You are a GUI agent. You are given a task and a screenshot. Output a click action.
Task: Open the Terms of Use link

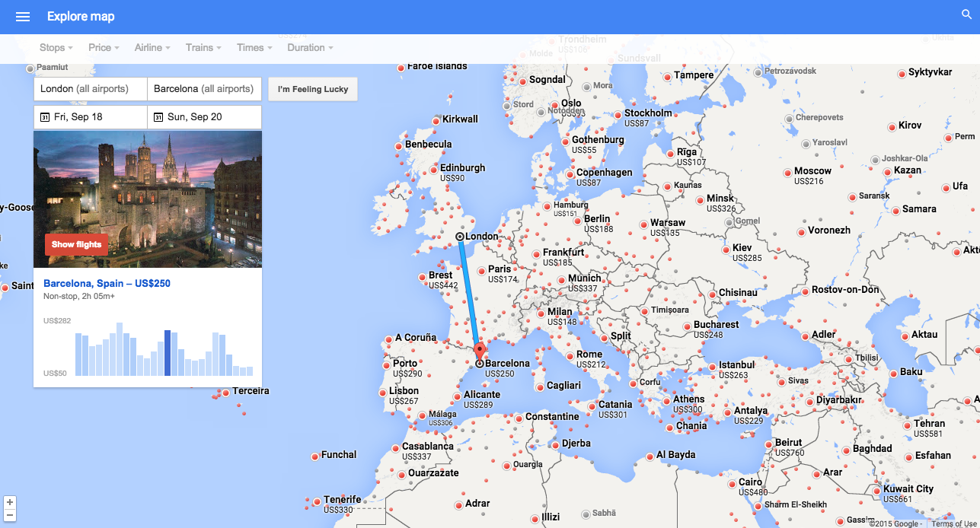[953, 523]
